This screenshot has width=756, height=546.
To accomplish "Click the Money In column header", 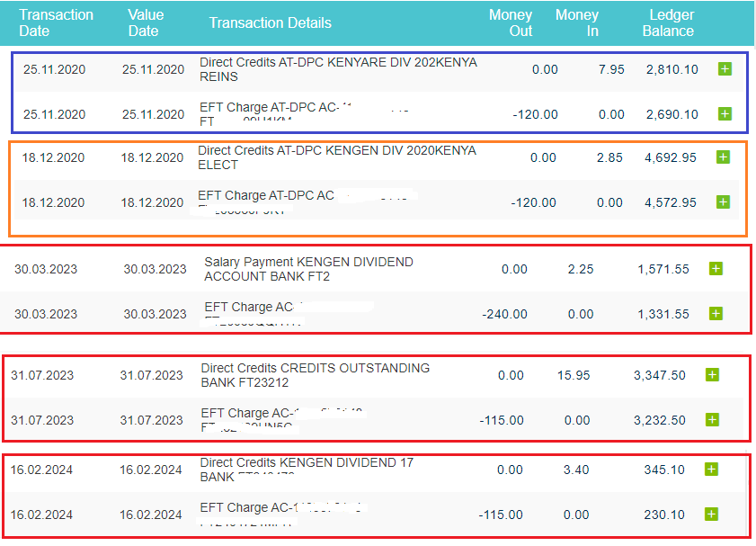I will pos(577,22).
